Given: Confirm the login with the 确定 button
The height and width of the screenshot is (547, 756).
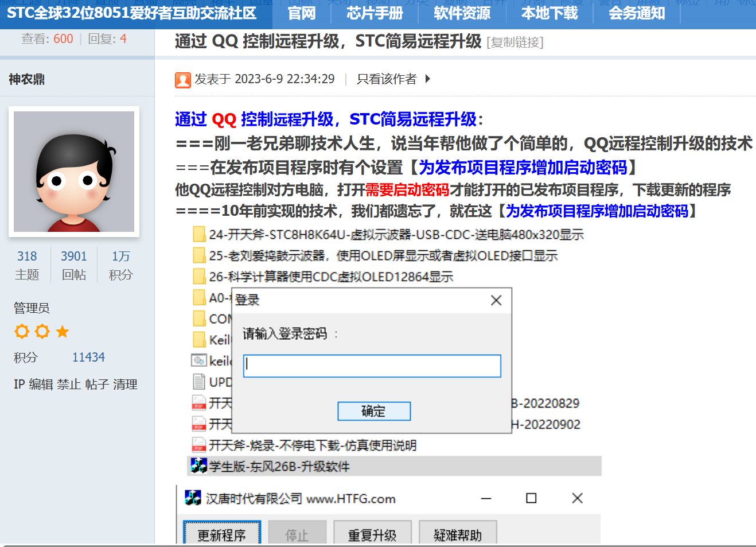Looking at the screenshot, I should [x=374, y=411].
